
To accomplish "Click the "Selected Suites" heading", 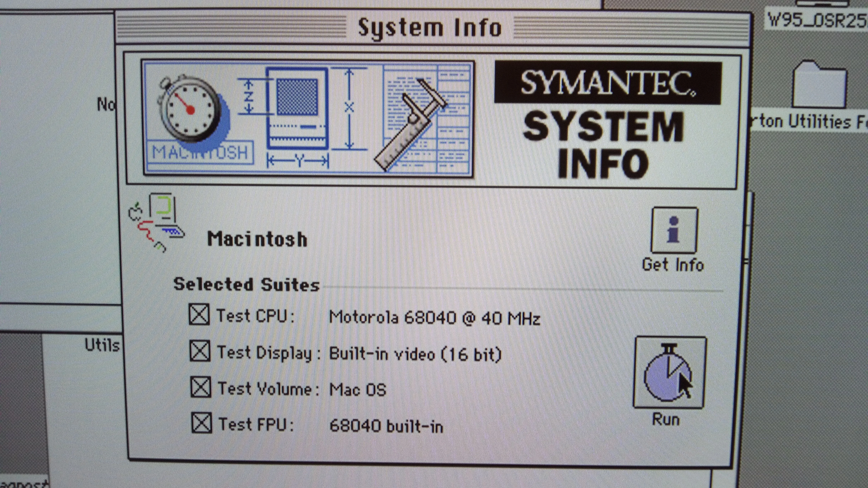I will click(246, 285).
